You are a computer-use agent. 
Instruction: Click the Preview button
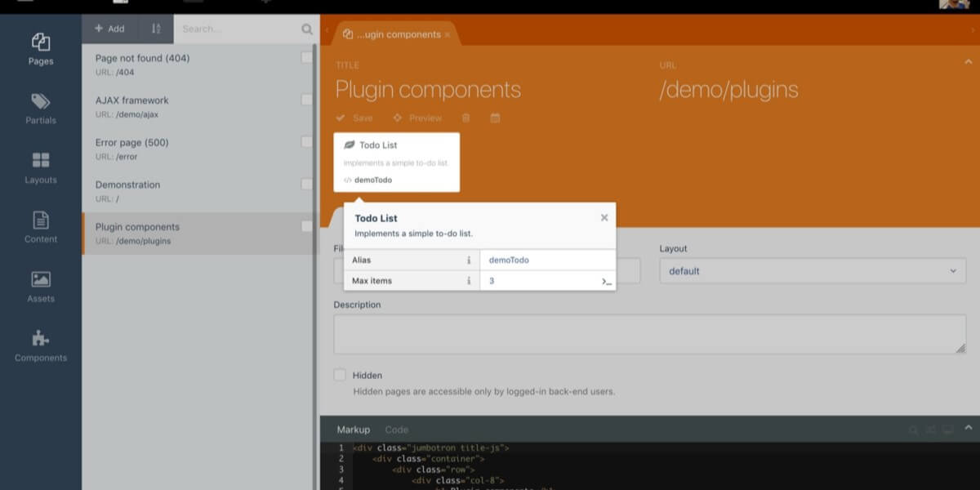[417, 118]
